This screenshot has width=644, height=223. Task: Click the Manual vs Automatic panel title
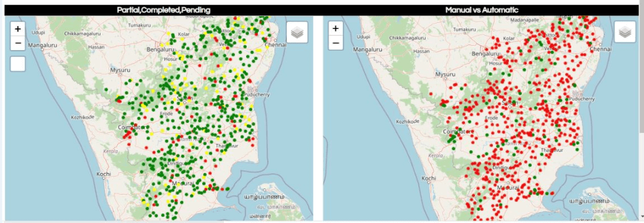[x=481, y=11]
